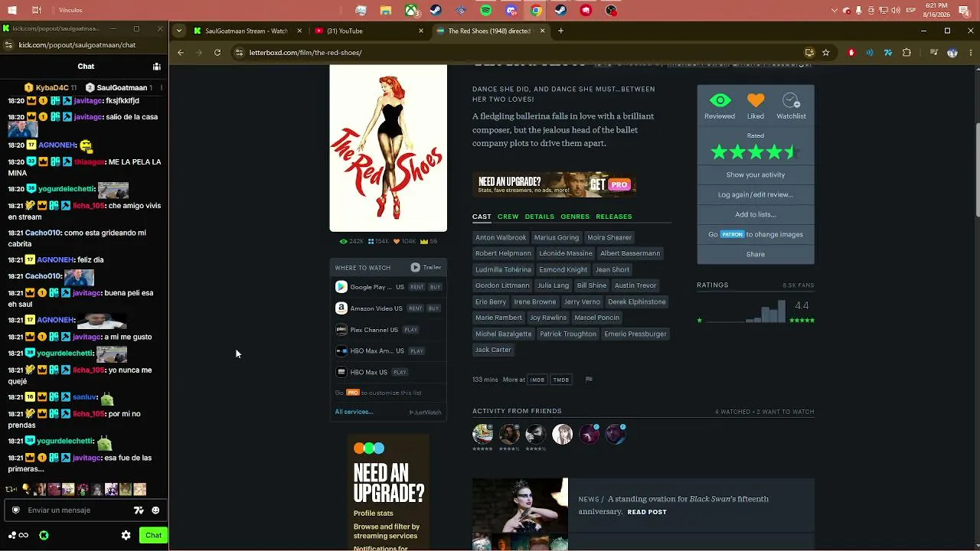
Task: Switch to the DETAILS tab
Action: 539,217
